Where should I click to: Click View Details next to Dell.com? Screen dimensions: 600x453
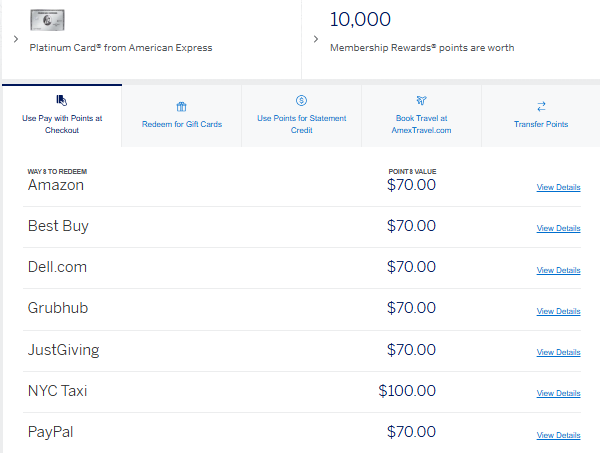[x=558, y=270]
